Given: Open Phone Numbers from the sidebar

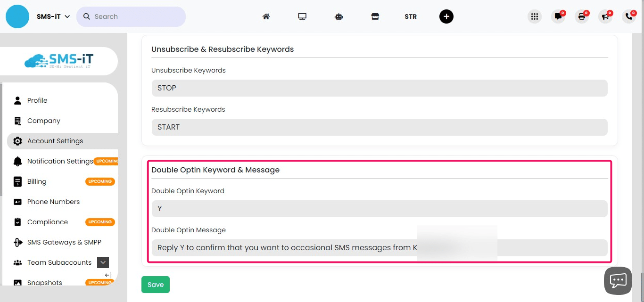Looking at the screenshot, I should coord(53,202).
